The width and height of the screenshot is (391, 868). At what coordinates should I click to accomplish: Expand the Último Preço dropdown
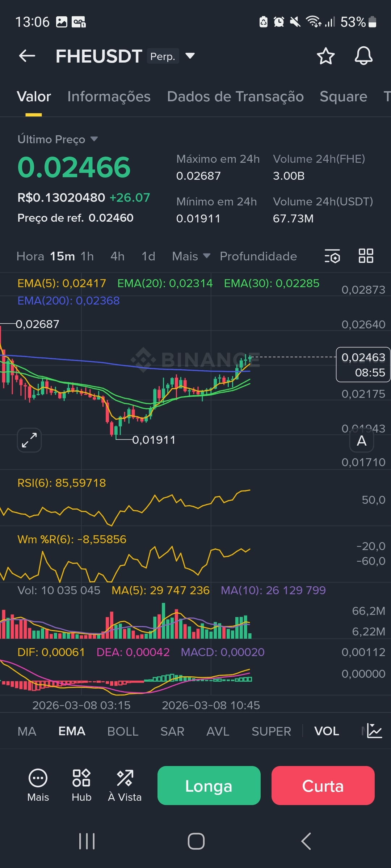[x=94, y=139]
